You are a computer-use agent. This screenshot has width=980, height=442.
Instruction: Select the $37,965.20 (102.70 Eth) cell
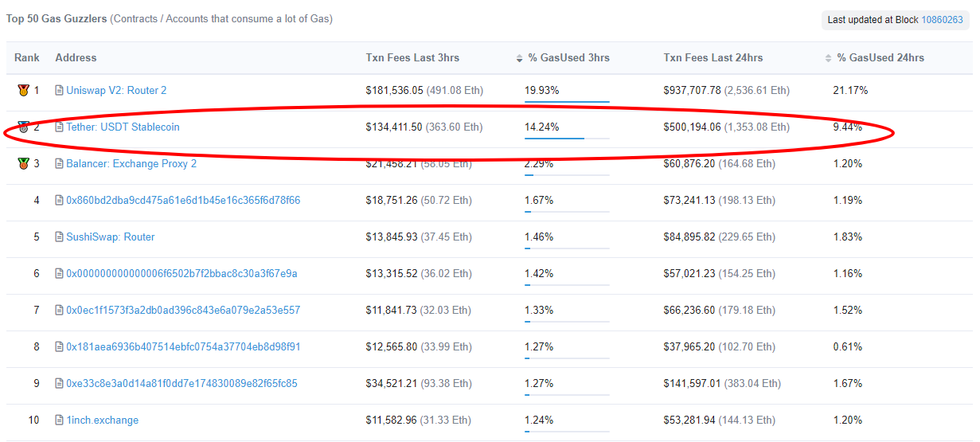pos(720,346)
